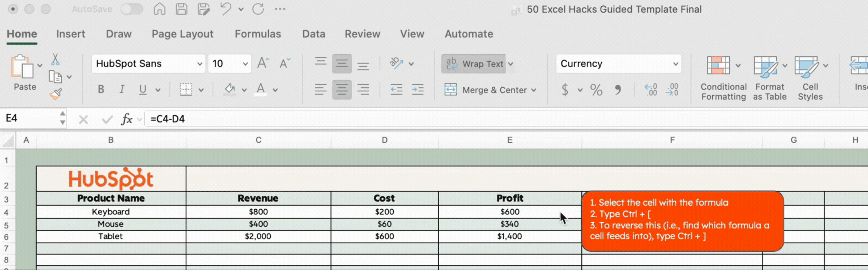This screenshot has height=270, width=868.
Task: Click the Format Painter brush icon
Action: pyautogui.click(x=56, y=95)
